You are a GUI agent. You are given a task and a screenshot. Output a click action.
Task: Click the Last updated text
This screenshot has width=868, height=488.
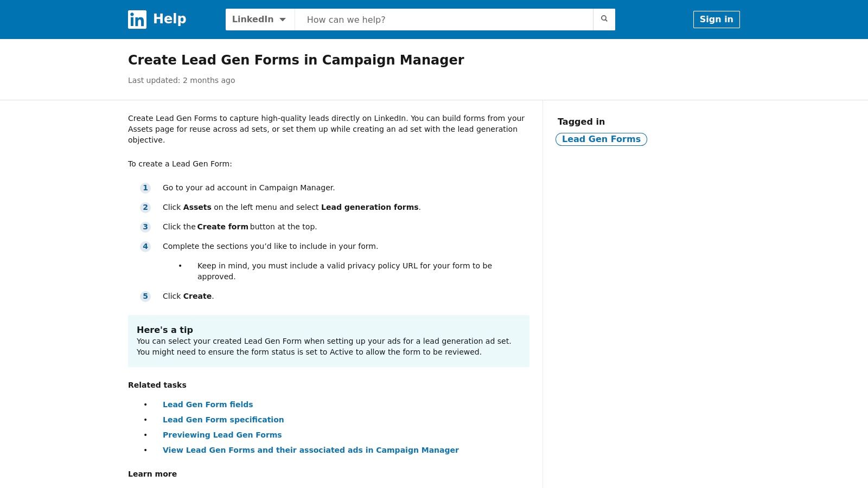pos(181,80)
